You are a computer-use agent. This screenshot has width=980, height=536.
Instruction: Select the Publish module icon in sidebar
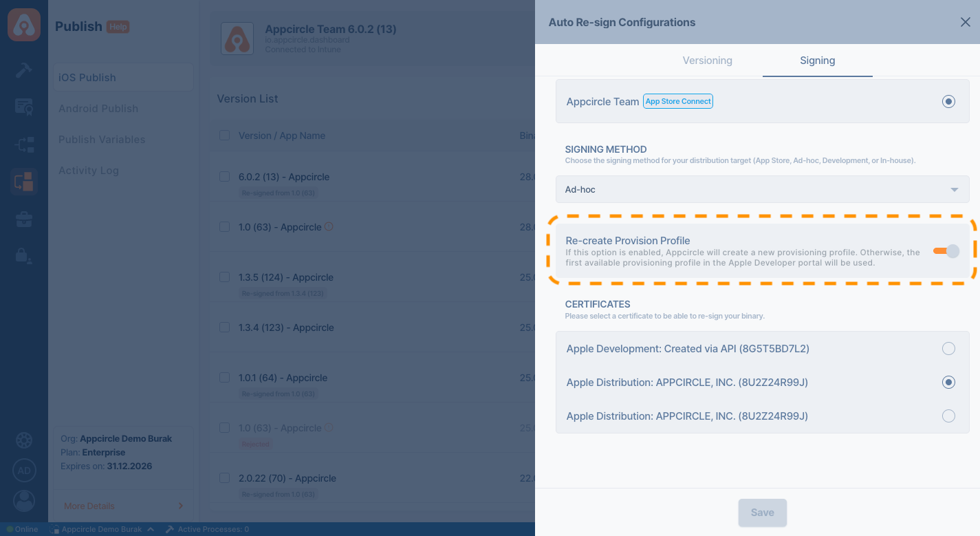click(x=24, y=182)
